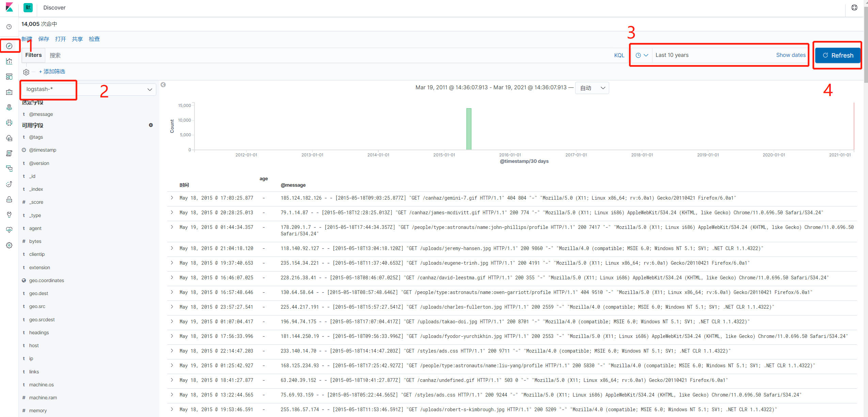
Task: Select the 保存 menu item
Action: pos(44,38)
